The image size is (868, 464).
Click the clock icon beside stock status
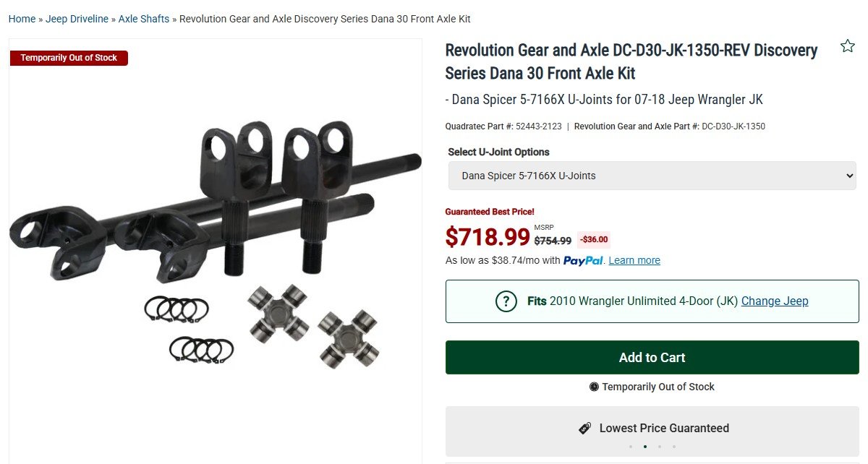(x=594, y=387)
